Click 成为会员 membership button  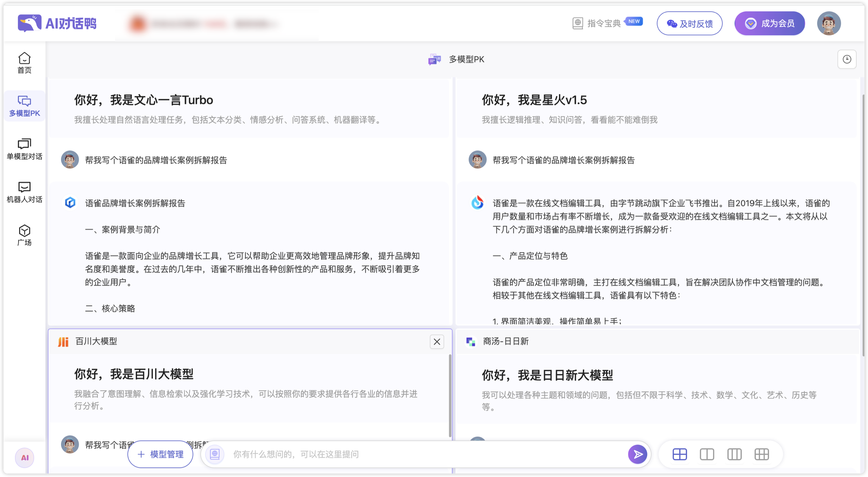[x=770, y=23]
